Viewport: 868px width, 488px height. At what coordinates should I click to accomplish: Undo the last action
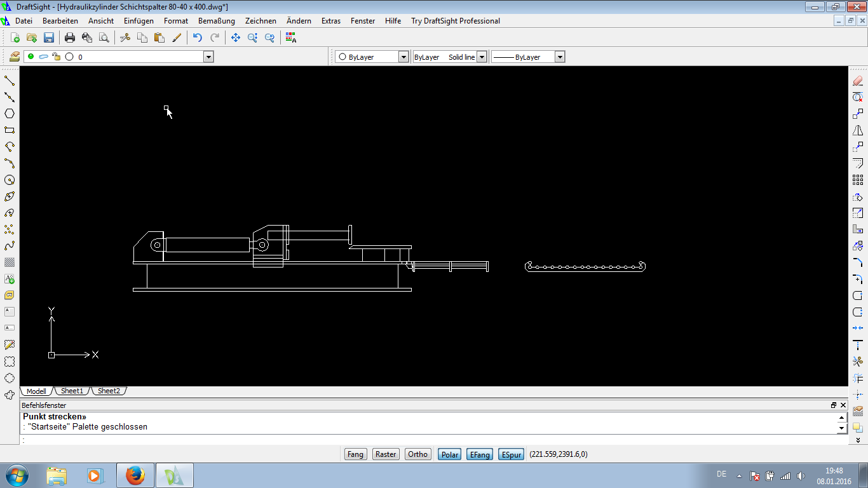[198, 38]
